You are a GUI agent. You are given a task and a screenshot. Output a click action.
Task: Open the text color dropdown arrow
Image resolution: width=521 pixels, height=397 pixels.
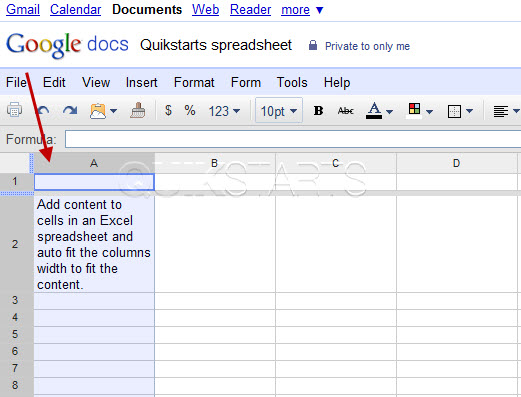pyautogui.click(x=389, y=111)
